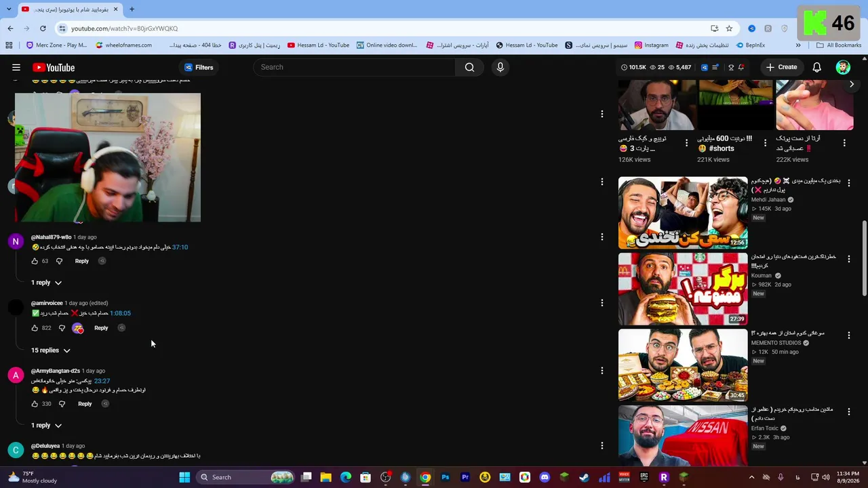Open the @amirvoicee channel username link
The height and width of the screenshot is (488, 868).
47,303
